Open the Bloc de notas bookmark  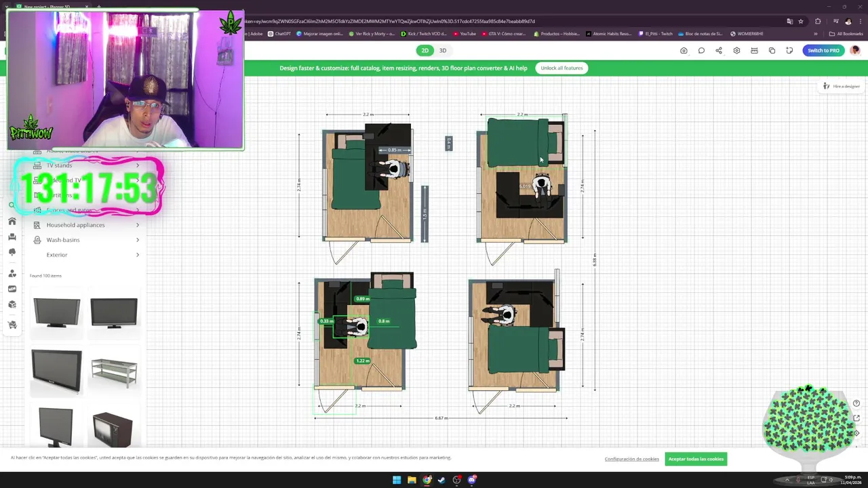(701, 33)
